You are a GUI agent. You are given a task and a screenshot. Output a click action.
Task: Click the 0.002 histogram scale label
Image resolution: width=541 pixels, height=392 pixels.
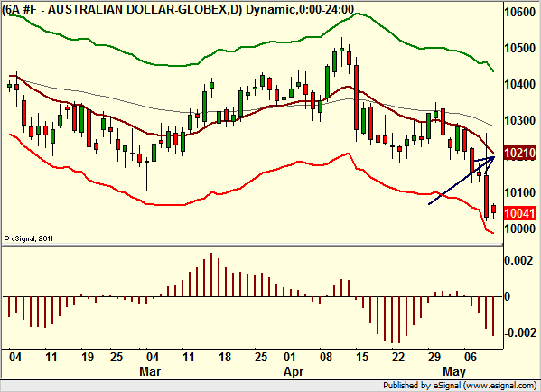click(518, 260)
